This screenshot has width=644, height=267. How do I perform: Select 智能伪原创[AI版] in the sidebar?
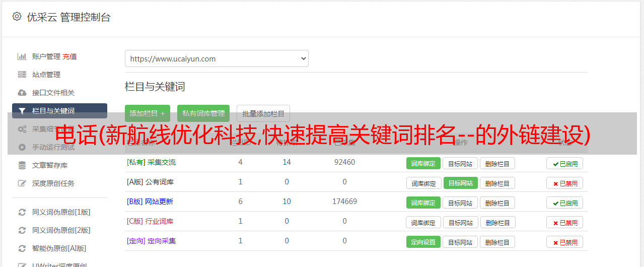click(59, 248)
